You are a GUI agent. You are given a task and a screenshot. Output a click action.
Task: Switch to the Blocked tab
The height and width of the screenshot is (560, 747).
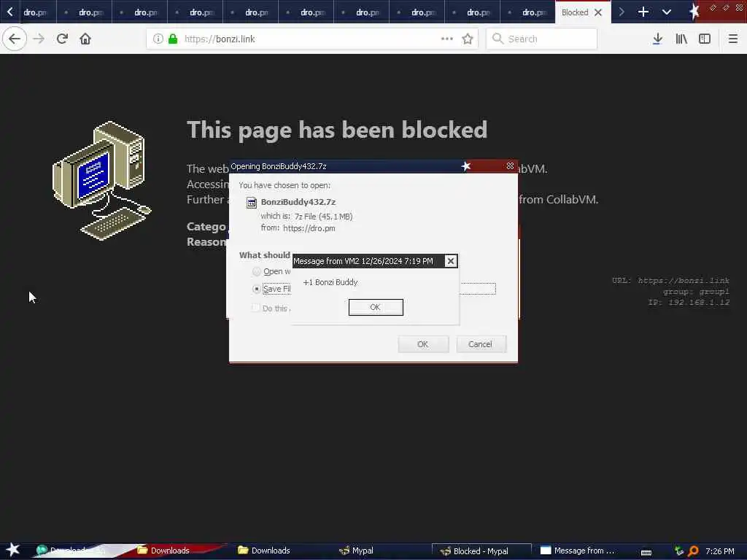[575, 12]
